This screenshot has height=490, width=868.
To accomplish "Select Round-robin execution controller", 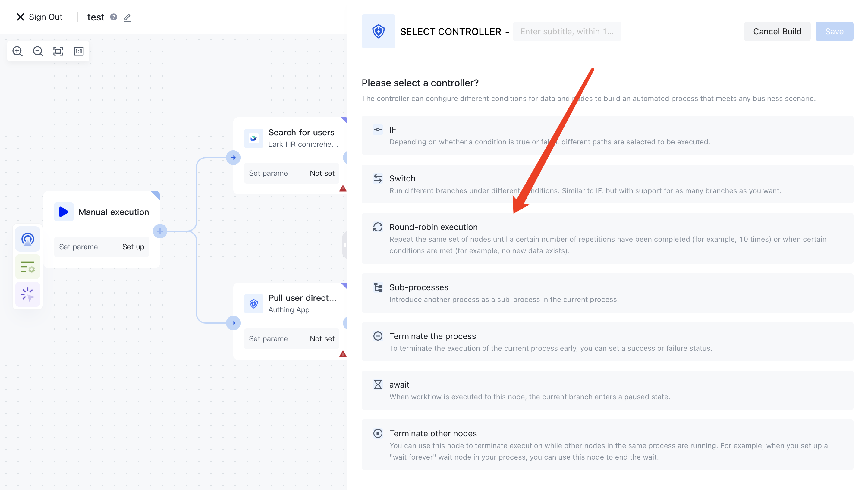I will [x=607, y=238].
